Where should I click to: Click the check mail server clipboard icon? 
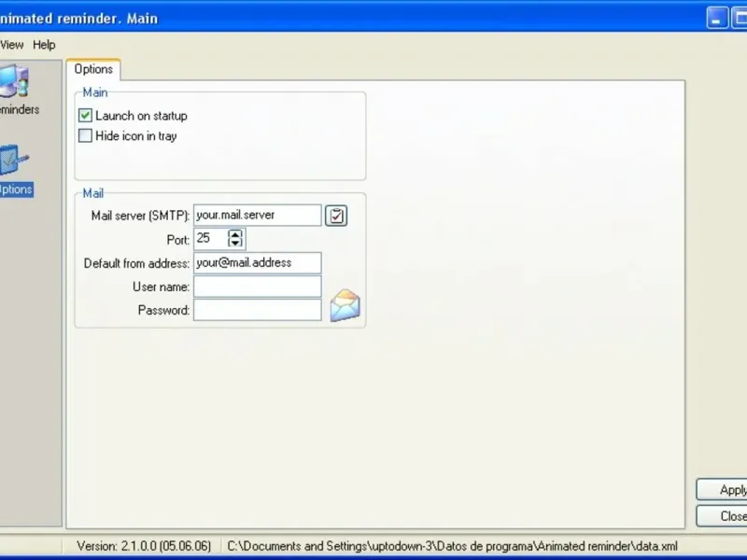(336, 216)
